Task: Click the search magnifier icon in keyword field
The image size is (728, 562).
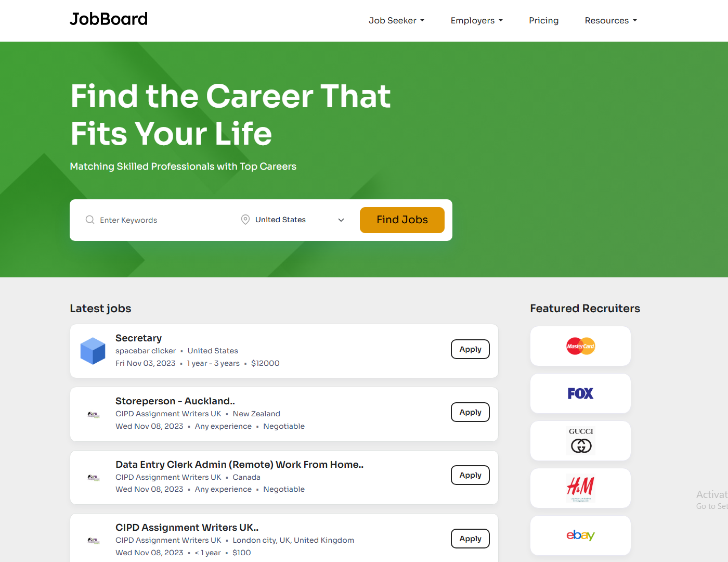Action: 89,220
